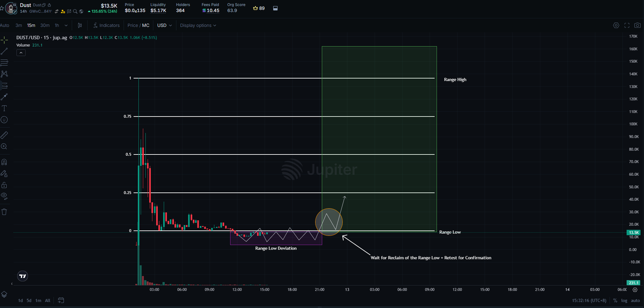Screen dimensions: 644x308
Task: Click the trash remove drawings icon
Action: tap(4, 211)
